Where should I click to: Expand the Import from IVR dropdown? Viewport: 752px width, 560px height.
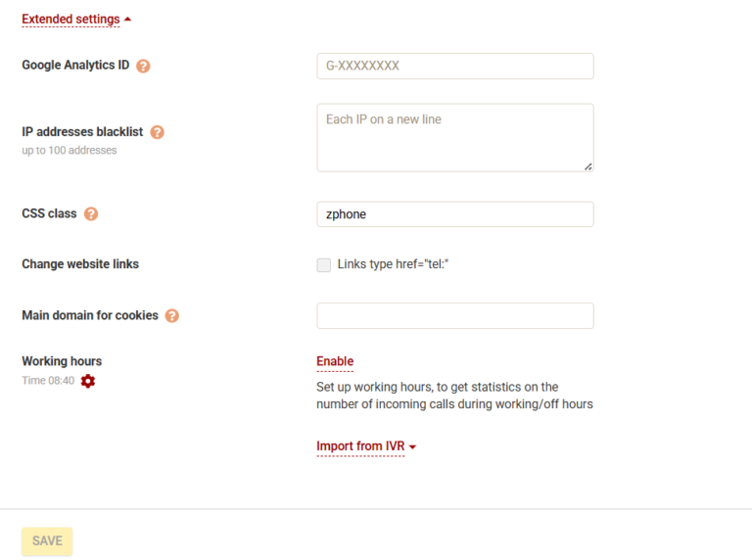click(366, 446)
